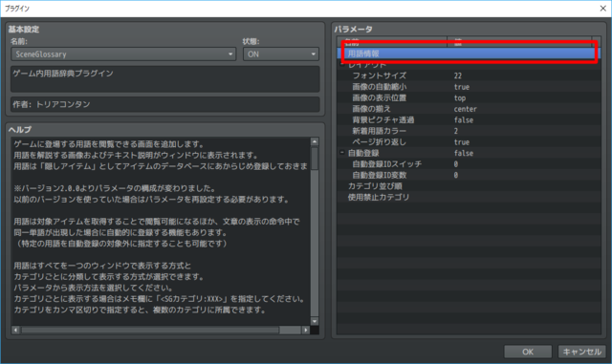This screenshot has height=364, width=612.
Task: Click the OK button
Action: 528,352
